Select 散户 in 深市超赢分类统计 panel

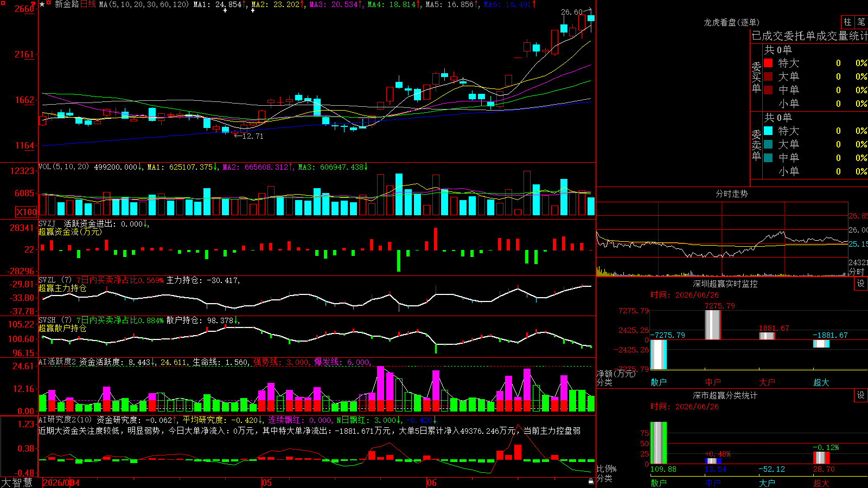[x=659, y=483]
